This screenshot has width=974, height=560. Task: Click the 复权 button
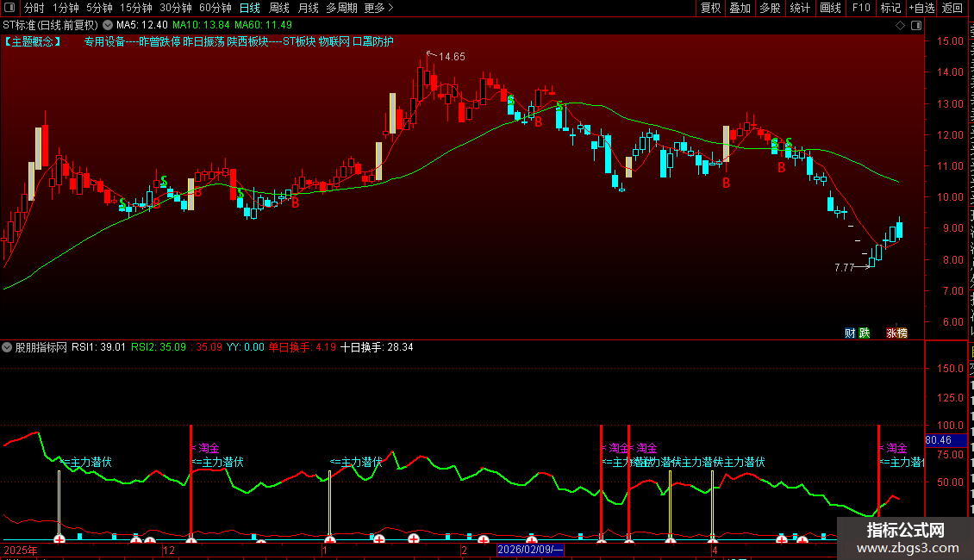tap(710, 8)
